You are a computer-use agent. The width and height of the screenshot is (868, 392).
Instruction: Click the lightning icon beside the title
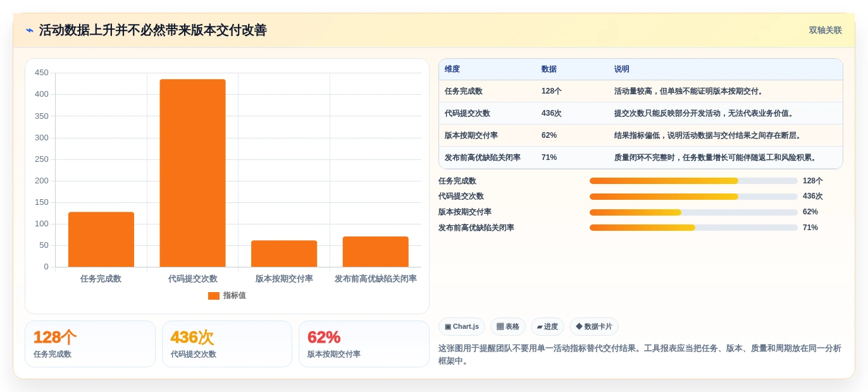click(30, 30)
